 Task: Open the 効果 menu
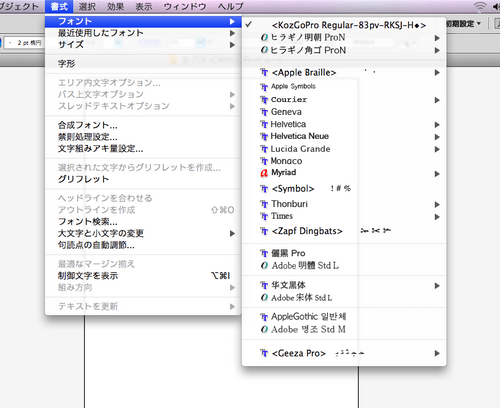coord(116,6)
